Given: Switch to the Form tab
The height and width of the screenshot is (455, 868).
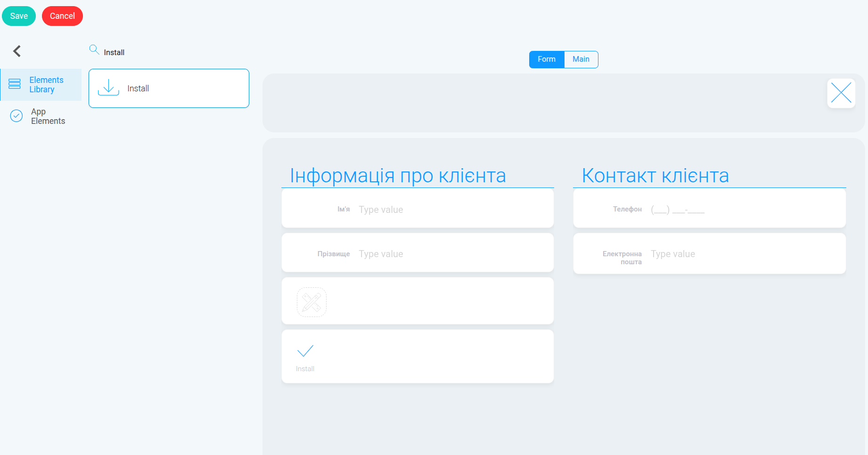Looking at the screenshot, I should point(547,59).
